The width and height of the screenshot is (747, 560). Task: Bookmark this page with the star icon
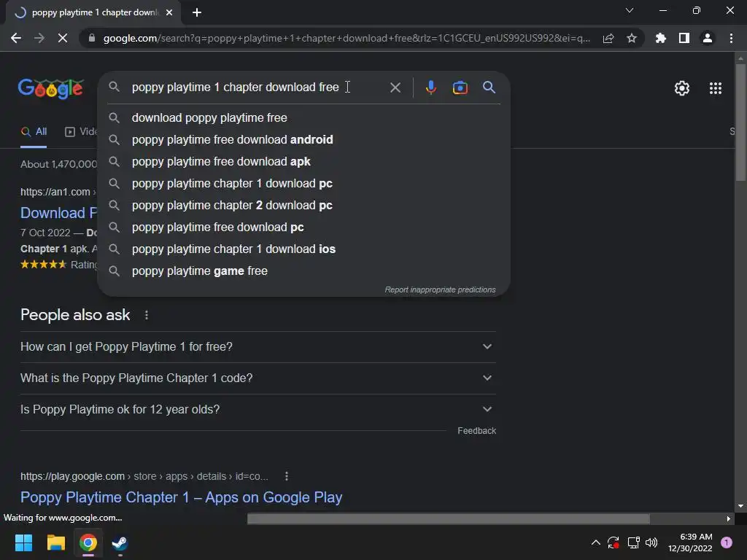(632, 38)
